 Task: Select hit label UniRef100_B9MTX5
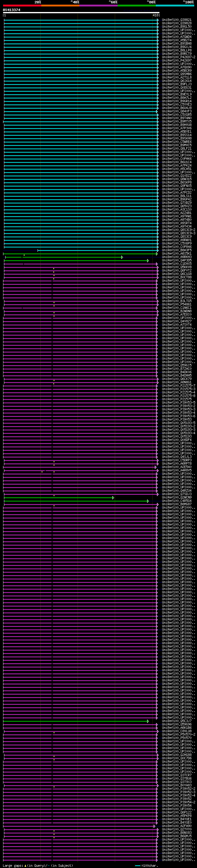point(177,121)
